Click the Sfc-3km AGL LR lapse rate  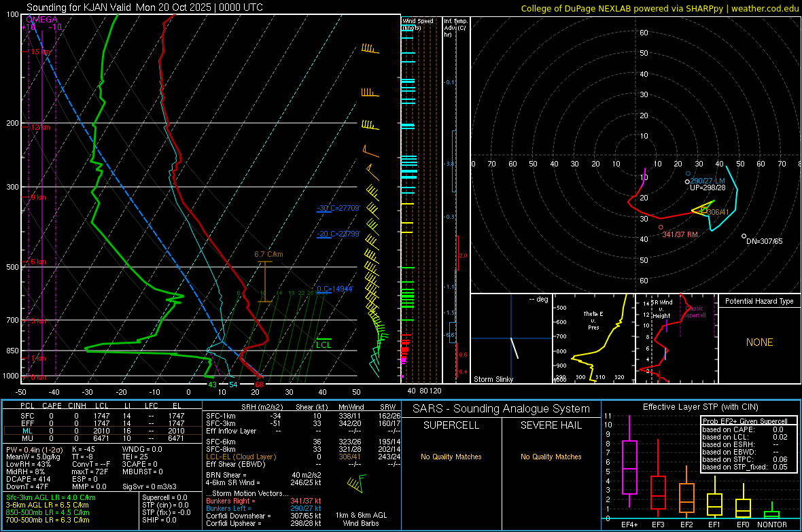pos(51,497)
